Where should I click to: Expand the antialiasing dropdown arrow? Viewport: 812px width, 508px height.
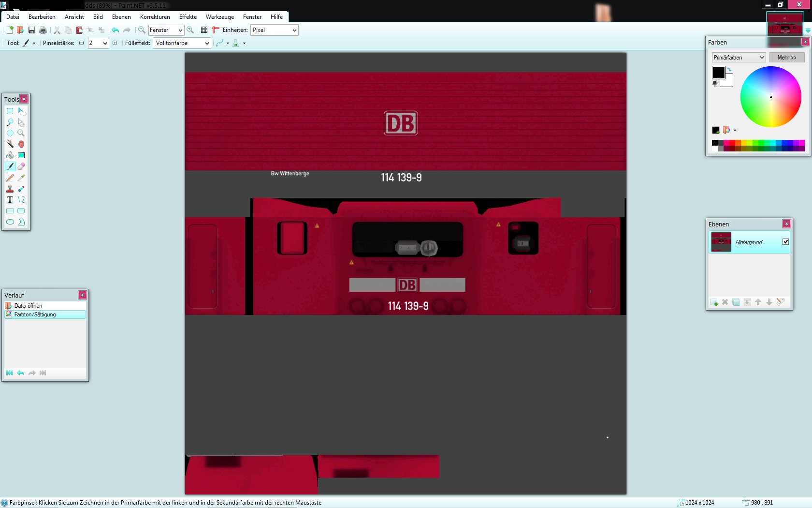point(228,43)
